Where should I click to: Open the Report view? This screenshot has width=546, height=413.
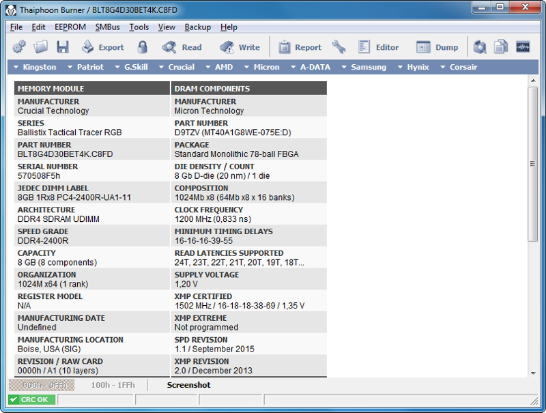[x=300, y=47]
